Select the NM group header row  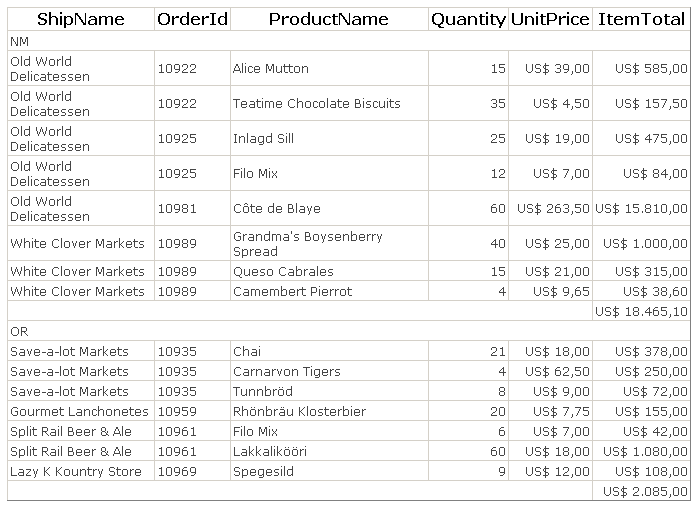point(349,41)
